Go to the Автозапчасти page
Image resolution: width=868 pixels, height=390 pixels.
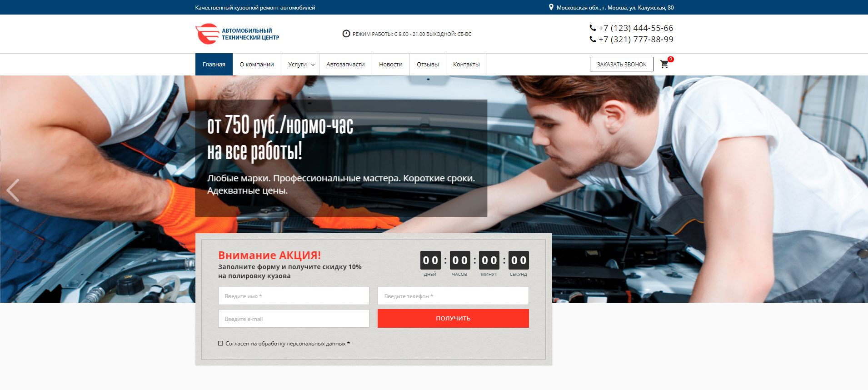pyautogui.click(x=345, y=65)
